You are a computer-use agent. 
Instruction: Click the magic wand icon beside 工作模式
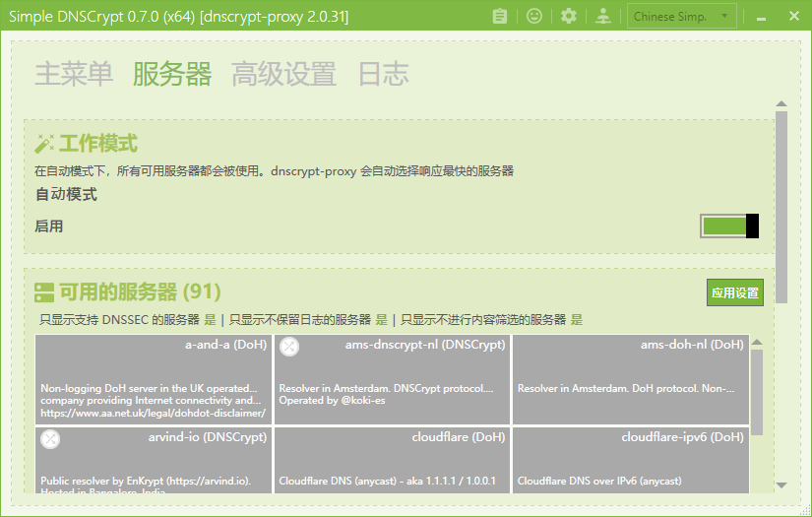click(x=44, y=144)
